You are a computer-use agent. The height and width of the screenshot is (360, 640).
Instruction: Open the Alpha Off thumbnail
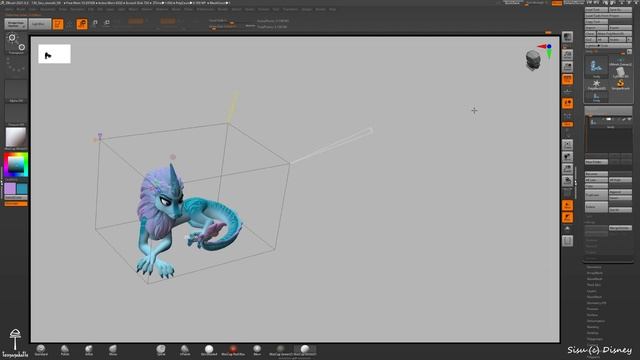coord(16,91)
